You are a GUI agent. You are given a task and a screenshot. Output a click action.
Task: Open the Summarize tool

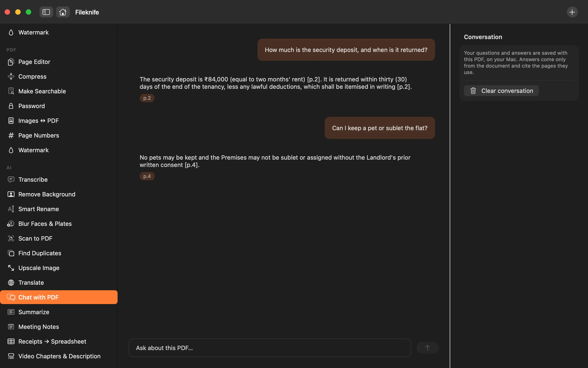tap(59, 312)
